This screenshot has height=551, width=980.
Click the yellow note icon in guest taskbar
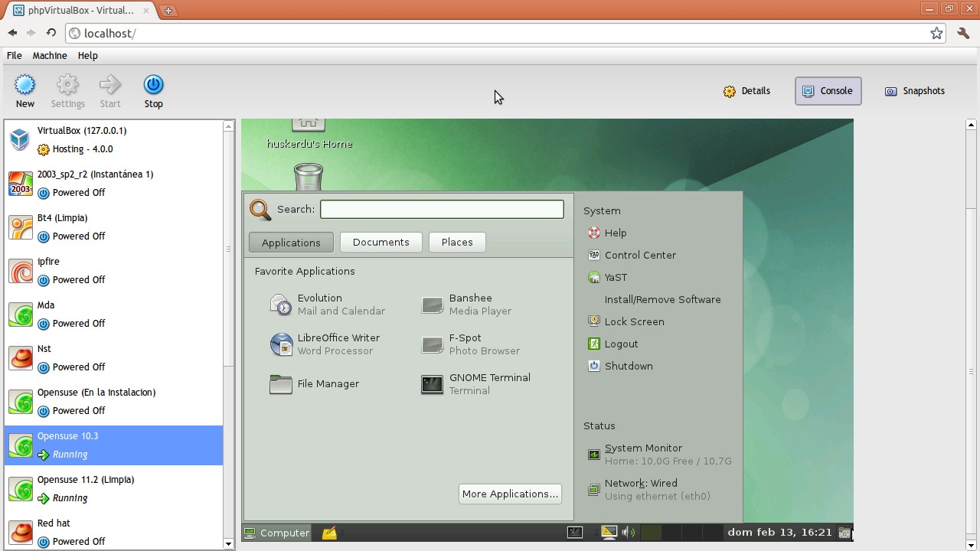click(329, 533)
